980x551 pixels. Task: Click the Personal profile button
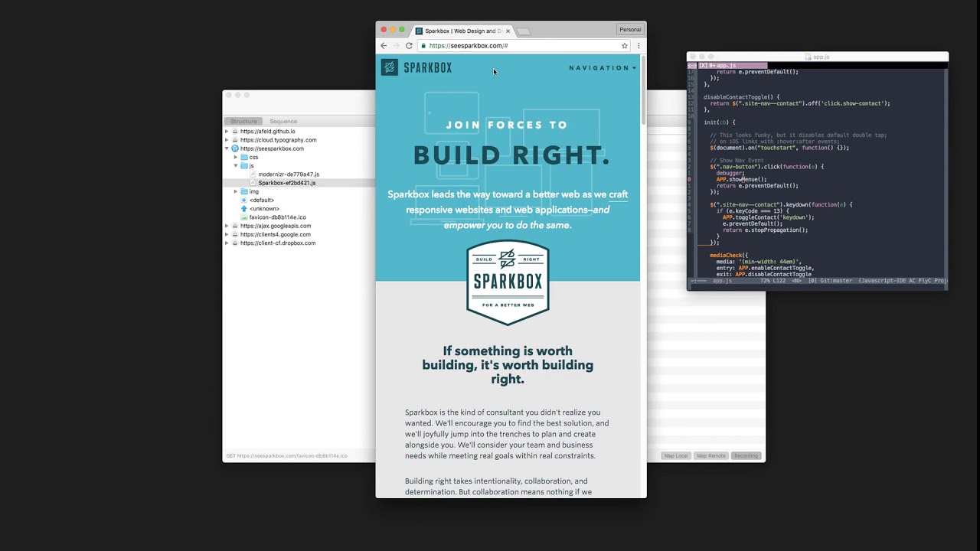pyautogui.click(x=630, y=30)
